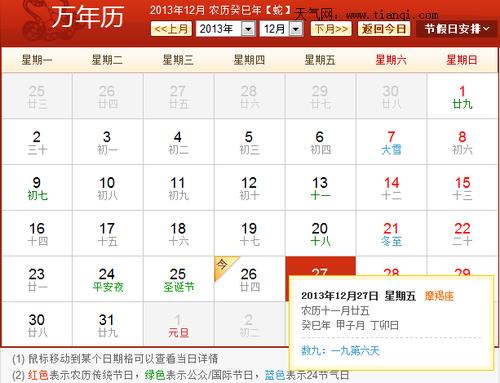Image resolution: width=500 pixels, height=383 pixels.
Task: Select December 18 十六 cell
Action: (x=179, y=233)
